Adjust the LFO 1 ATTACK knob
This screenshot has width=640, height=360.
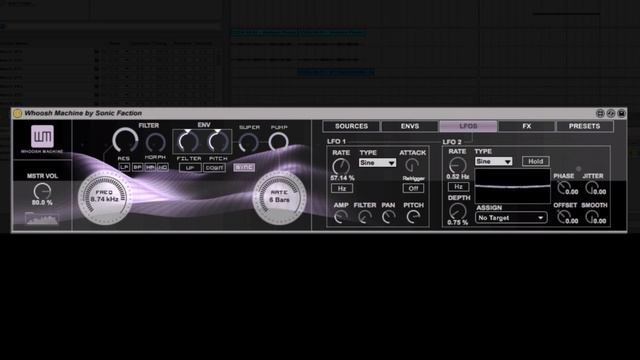[x=412, y=165]
